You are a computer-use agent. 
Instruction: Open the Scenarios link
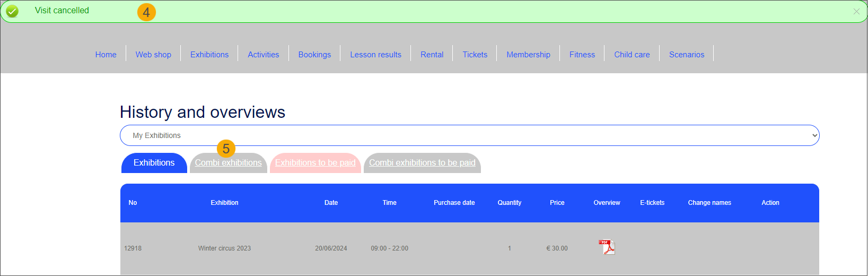coord(686,55)
